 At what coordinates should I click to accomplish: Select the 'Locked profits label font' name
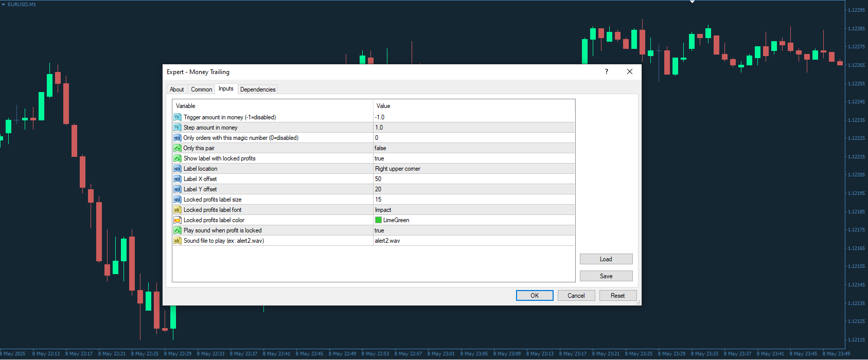(x=212, y=210)
